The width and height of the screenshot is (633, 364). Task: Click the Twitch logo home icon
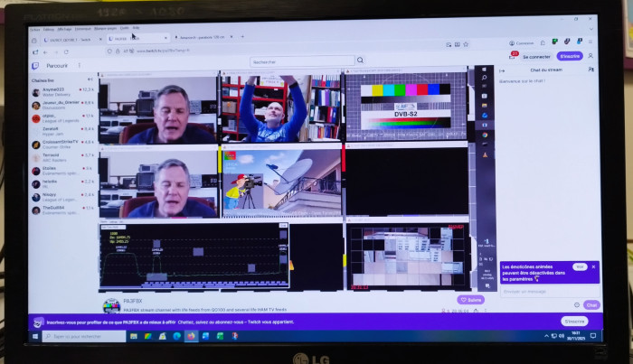tap(35, 66)
